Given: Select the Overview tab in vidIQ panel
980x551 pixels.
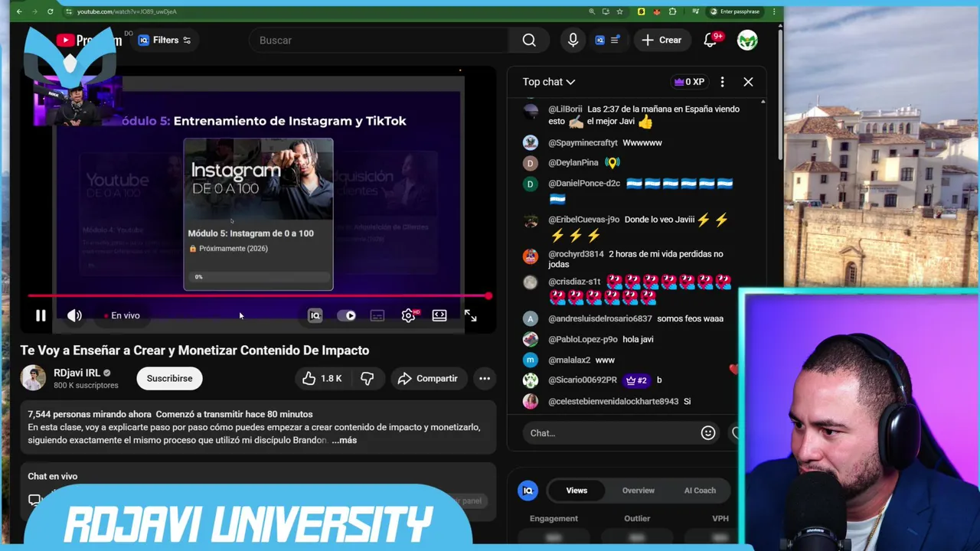Looking at the screenshot, I should [x=639, y=491].
